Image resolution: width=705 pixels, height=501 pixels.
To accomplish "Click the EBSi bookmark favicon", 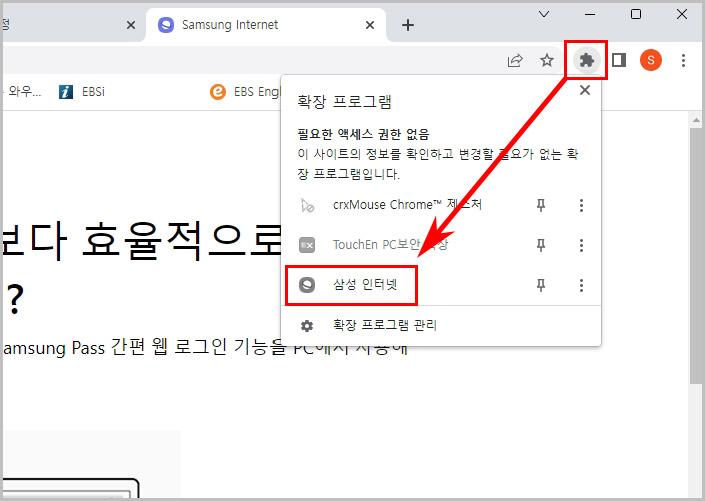I will [x=66, y=92].
